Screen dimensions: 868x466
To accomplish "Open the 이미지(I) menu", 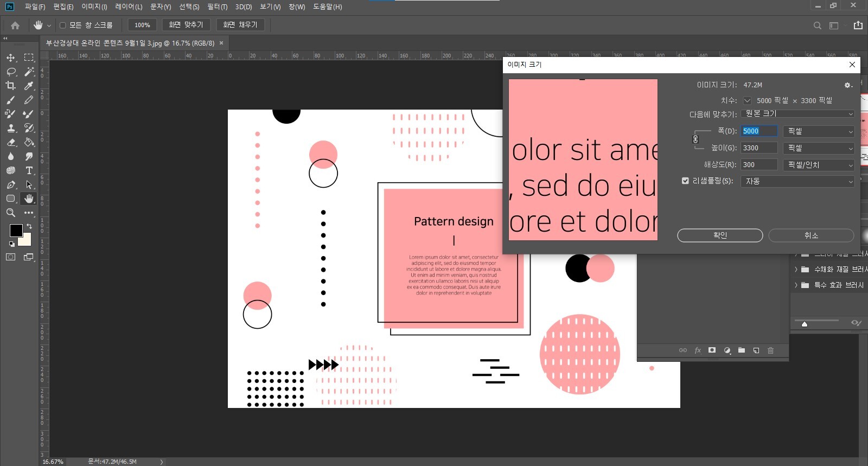I will (94, 7).
